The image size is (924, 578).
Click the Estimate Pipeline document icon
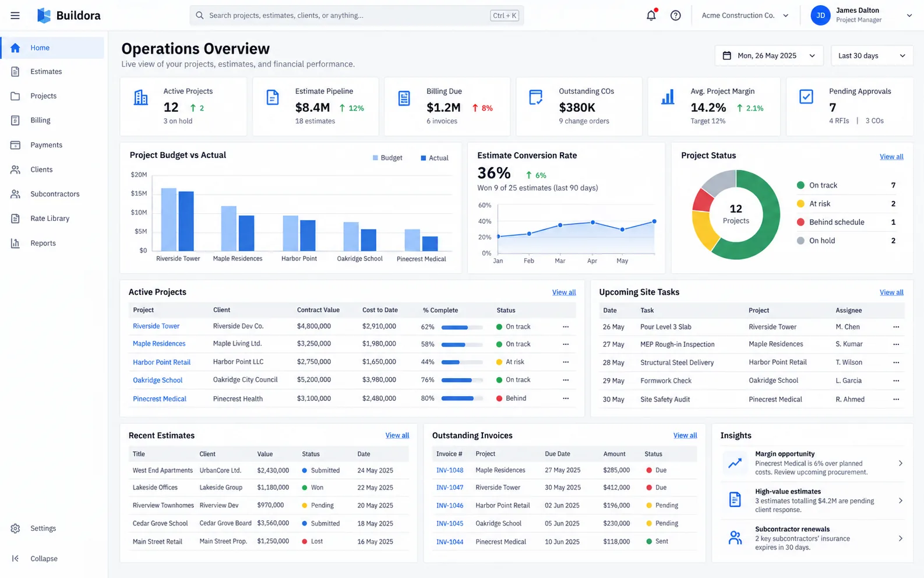(273, 97)
